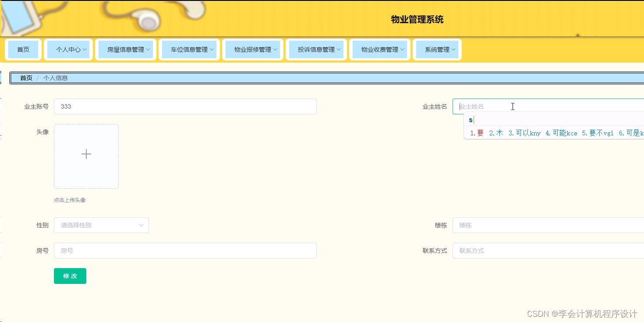Screen dimensions: 644x322
Task: Click the 点击上传头像 upload area
Action: pos(70,200)
